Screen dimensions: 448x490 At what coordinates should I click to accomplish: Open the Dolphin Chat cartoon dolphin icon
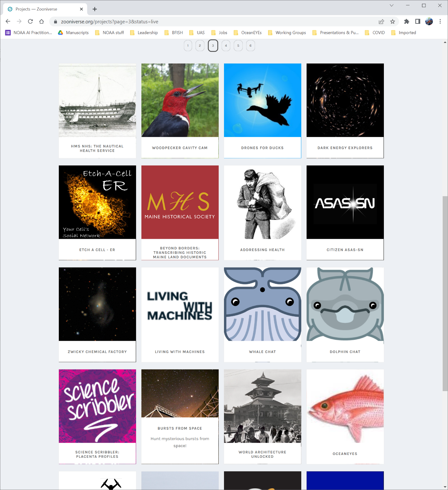pos(345,304)
